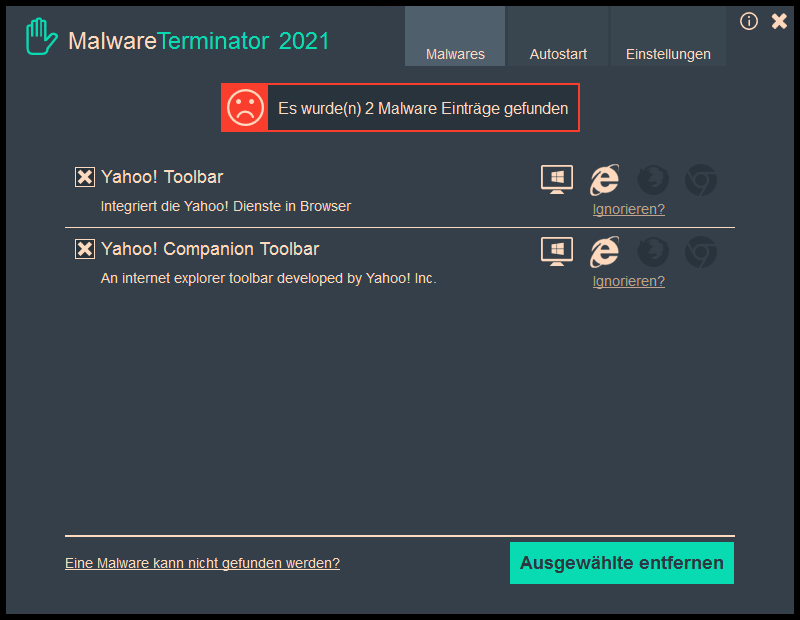Click the MalwareTerminator hand logo

point(42,39)
